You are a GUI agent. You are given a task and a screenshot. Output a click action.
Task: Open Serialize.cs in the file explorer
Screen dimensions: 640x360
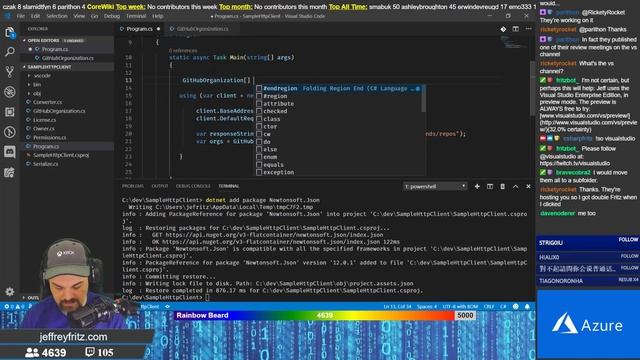pos(45,164)
